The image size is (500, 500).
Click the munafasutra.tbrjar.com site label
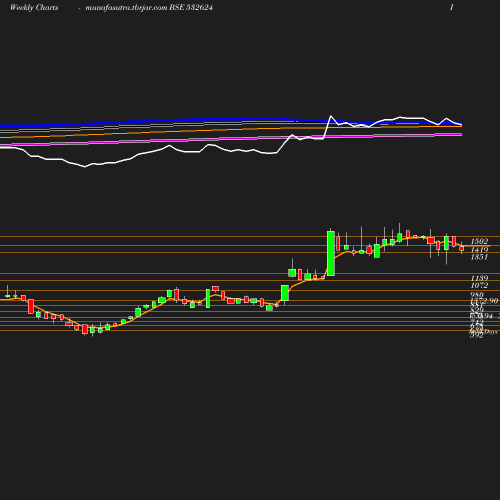126,8
